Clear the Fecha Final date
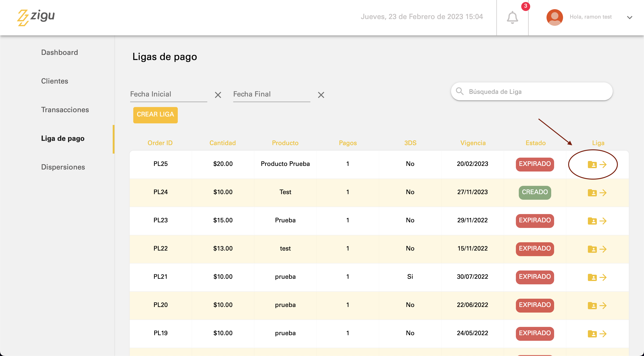The height and width of the screenshot is (356, 644). [321, 95]
